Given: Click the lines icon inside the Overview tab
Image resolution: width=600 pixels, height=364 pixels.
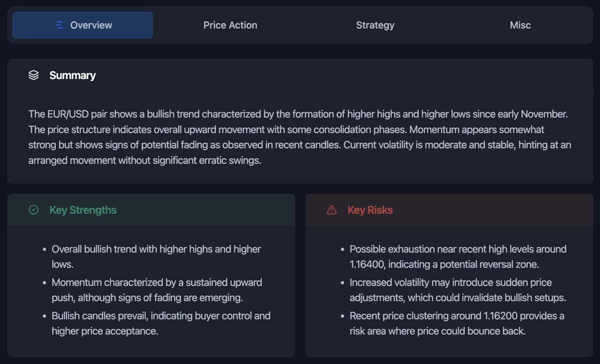Looking at the screenshot, I should coord(59,25).
